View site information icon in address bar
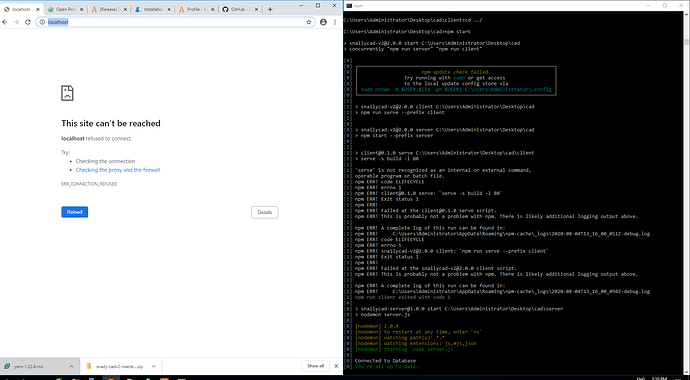The width and height of the screenshot is (690, 380). coord(42,22)
